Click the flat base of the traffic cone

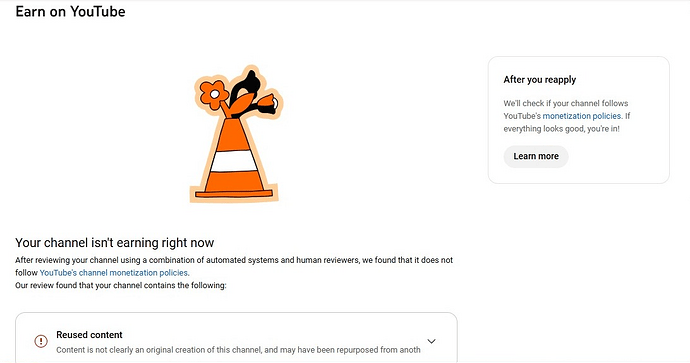click(234, 194)
